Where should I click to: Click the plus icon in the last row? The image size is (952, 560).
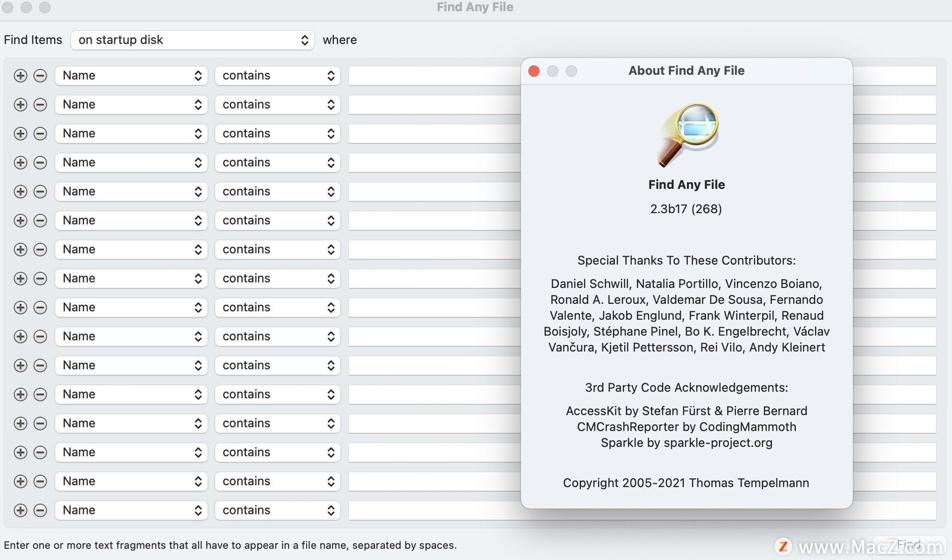click(x=20, y=510)
